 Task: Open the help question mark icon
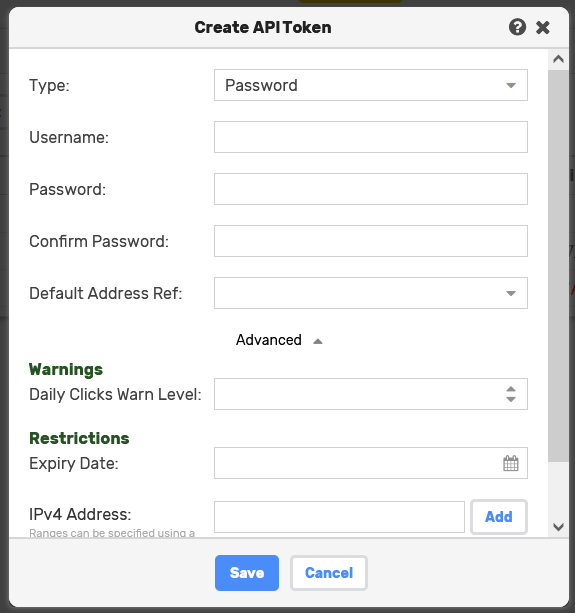pos(517,27)
